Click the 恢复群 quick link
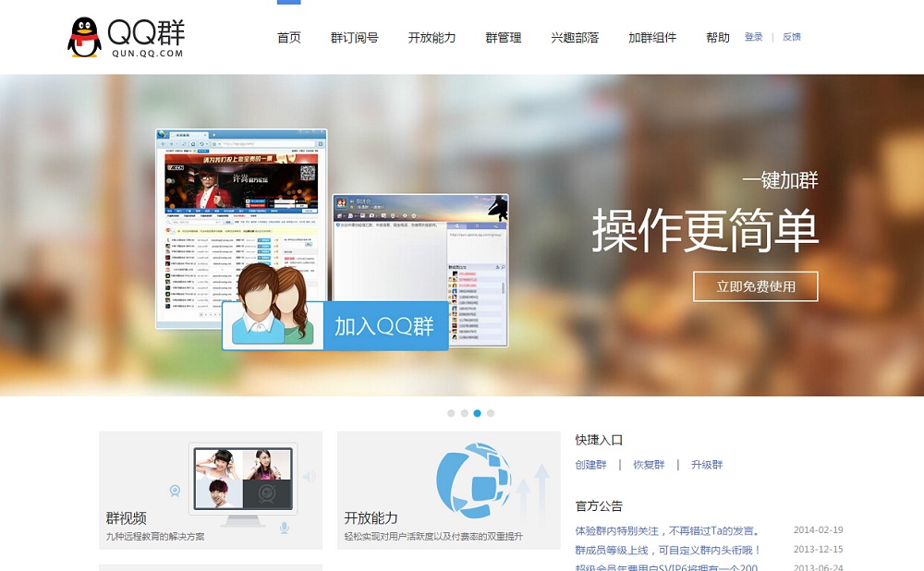Viewport: 924px width, 571px height. [649, 465]
